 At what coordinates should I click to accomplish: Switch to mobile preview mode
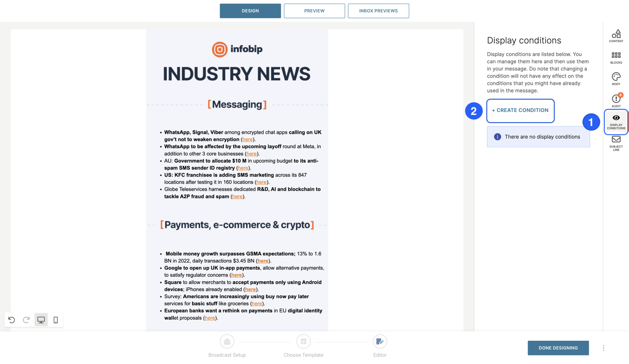55,320
